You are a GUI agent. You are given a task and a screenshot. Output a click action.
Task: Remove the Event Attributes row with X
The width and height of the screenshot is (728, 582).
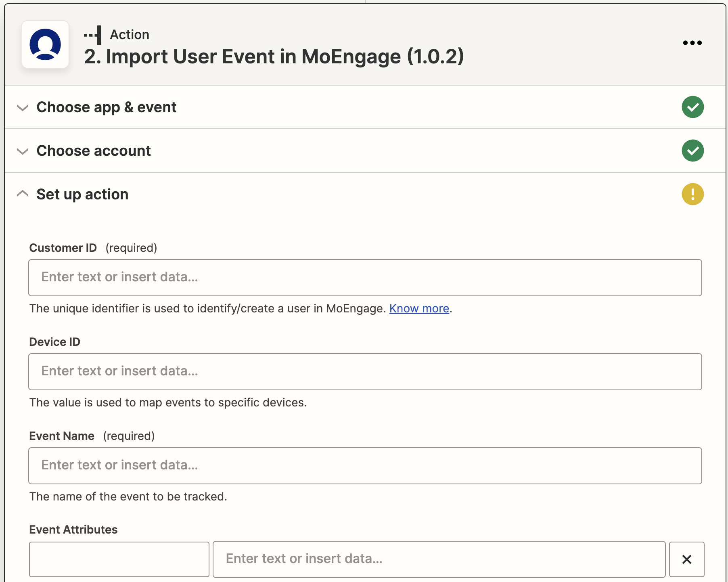(x=686, y=559)
